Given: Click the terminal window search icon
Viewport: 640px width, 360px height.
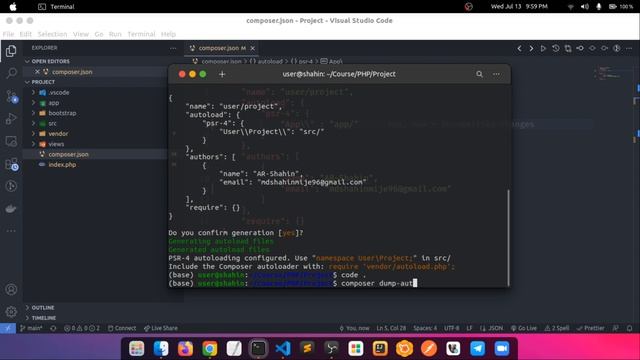Looking at the screenshot, I should pyautogui.click(x=479, y=74).
